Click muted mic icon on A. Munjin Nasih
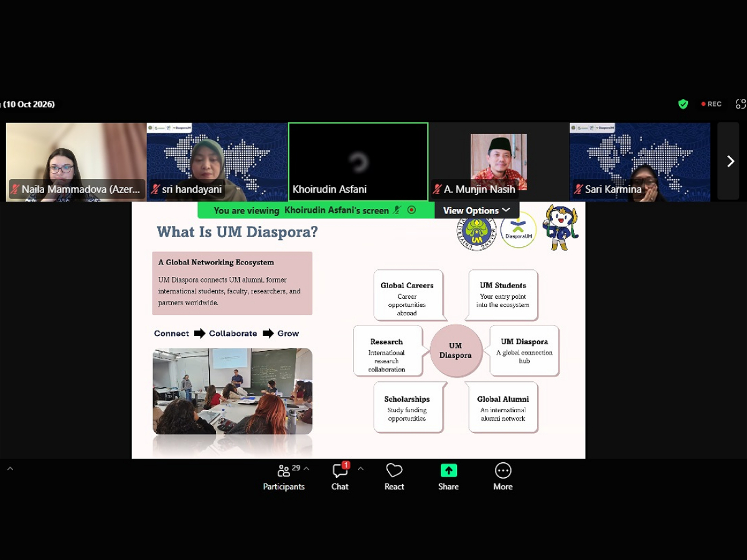The height and width of the screenshot is (560, 747). [x=438, y=189]
